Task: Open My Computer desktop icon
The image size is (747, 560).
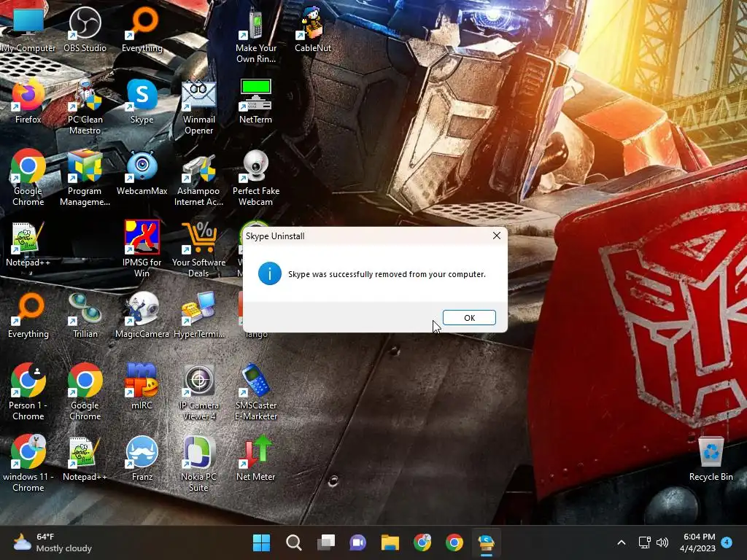Action: (x=28, y=29)
